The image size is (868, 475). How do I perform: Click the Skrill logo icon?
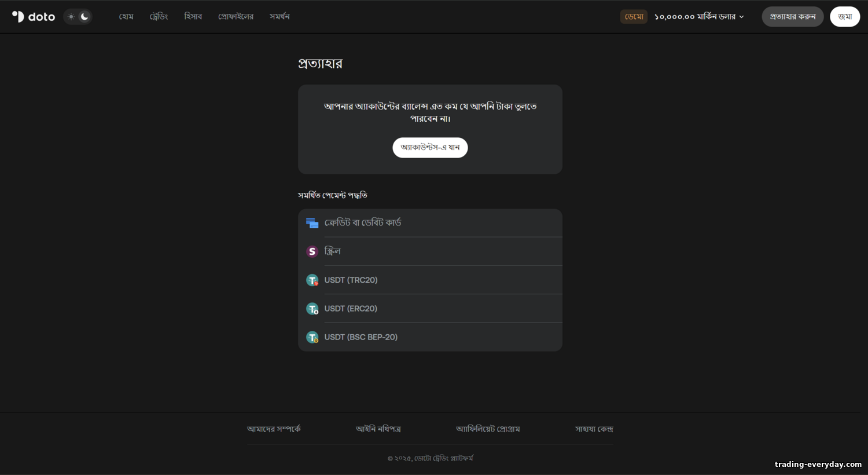pos(312,251)
